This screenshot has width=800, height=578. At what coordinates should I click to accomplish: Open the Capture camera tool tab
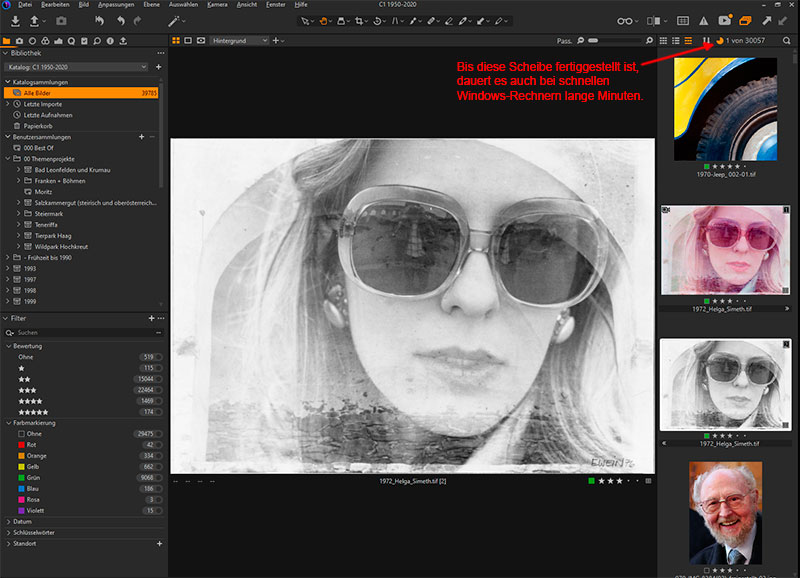[x=19, y=41]
